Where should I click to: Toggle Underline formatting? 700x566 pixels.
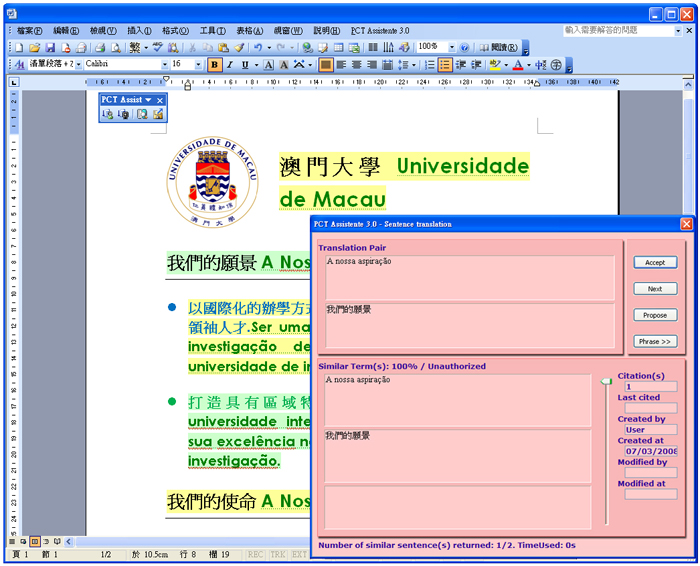[245, 65]
